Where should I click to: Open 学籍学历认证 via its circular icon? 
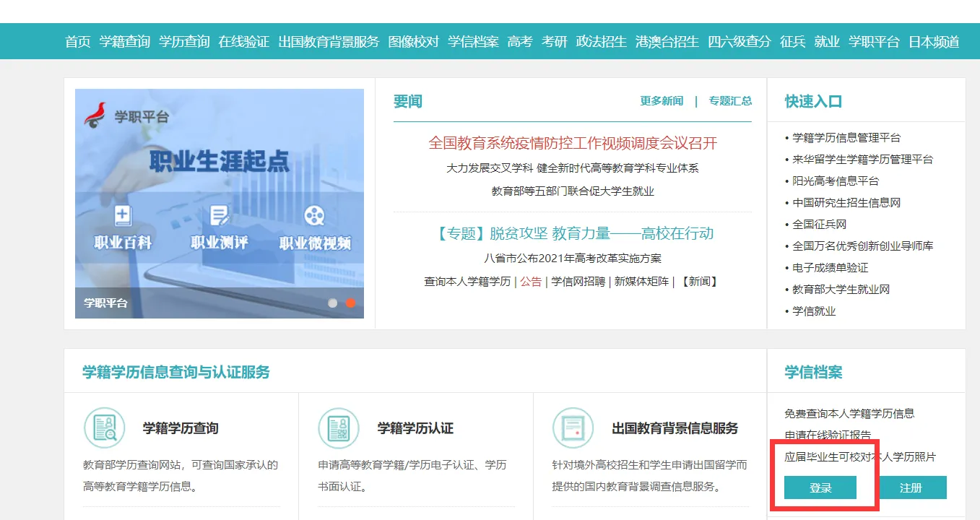click(338, 428)
